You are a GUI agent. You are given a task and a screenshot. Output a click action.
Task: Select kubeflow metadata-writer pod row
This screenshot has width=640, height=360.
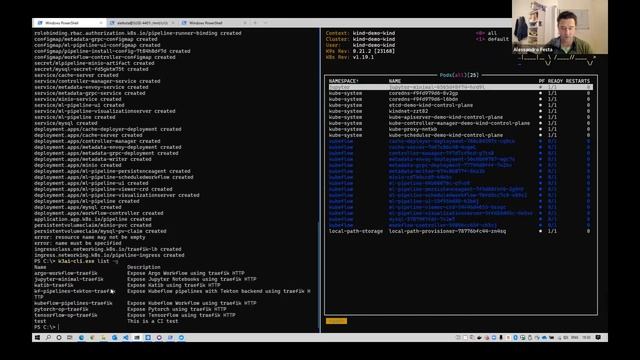click(x=460, y=171)
